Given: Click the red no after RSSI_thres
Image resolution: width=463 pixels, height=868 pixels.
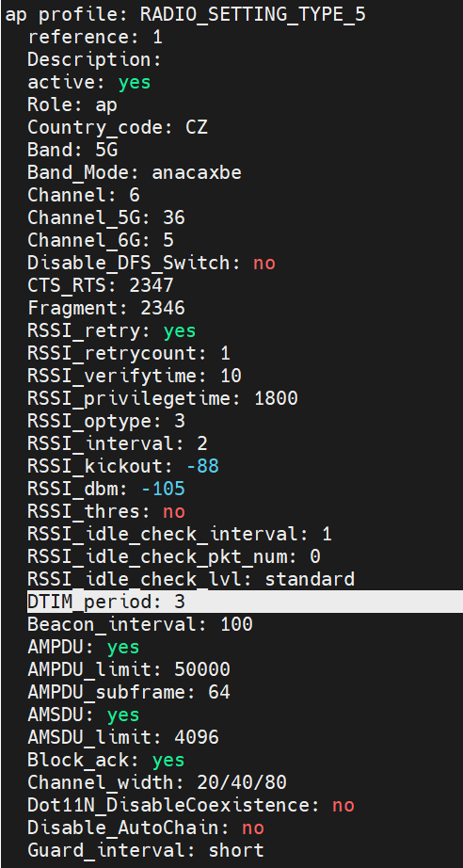Looking at the screenshot, I should tap(174, 511).
